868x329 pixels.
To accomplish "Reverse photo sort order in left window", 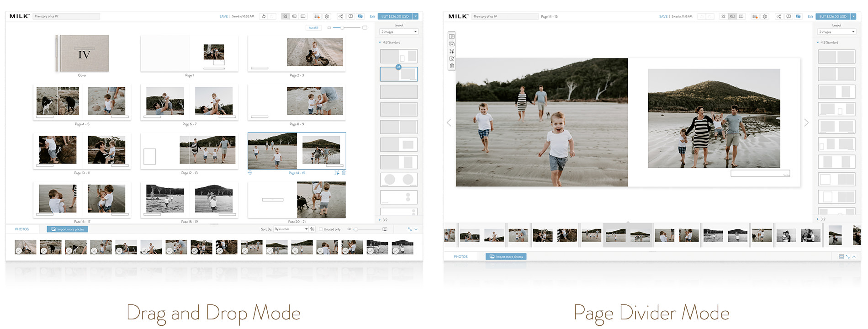I will click(312, 229).
